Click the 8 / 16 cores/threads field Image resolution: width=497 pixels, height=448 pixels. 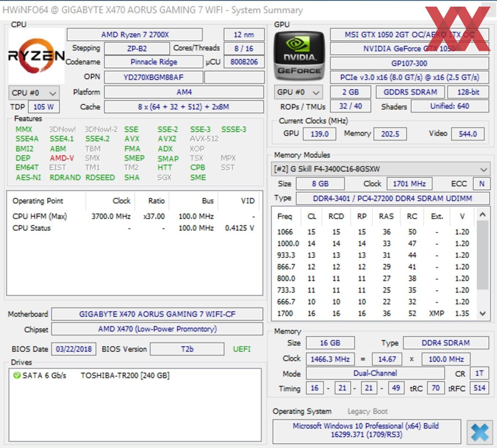coord(244,49)
